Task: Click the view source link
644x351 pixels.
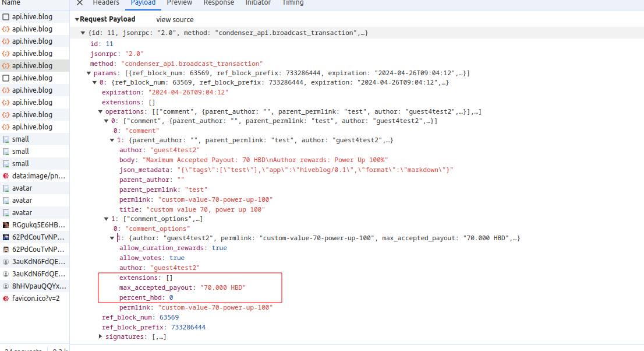Action: pyautogui.click(x=175, y=20)
